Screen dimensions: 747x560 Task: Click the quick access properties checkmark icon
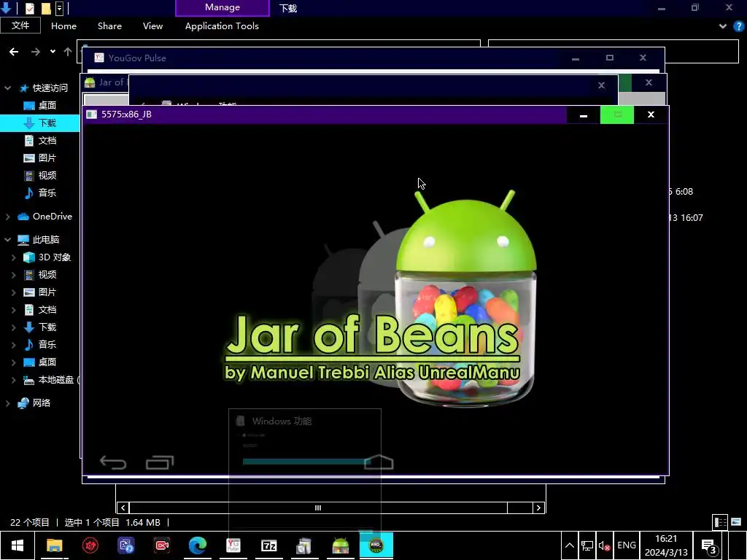pyautogui.click(x=29, y=8)
